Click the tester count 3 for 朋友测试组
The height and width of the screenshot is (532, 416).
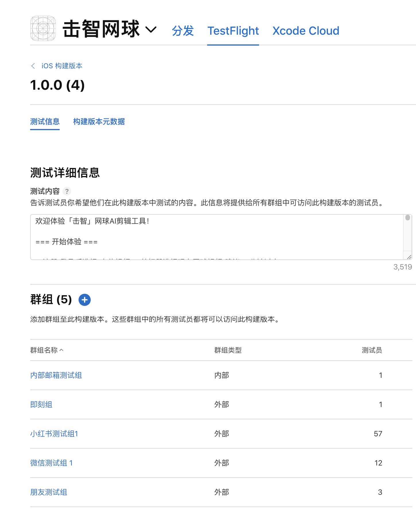tap(380, 492)
